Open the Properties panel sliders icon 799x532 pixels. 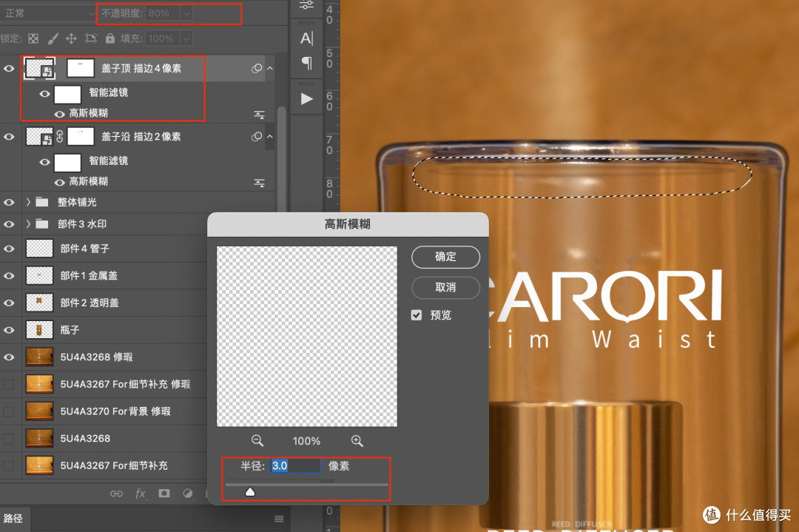(x=307, y=5)
